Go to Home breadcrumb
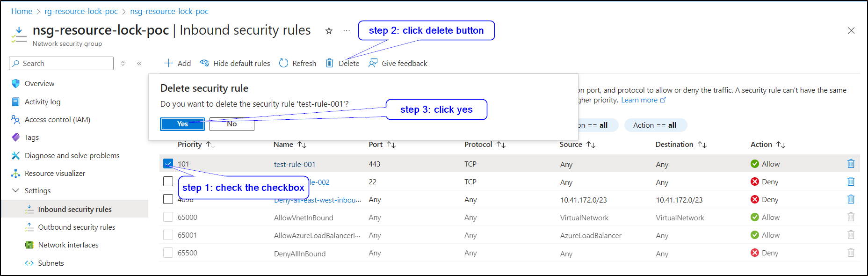The width and height of the screenshot is (868, 276). (x=22, y=11)
